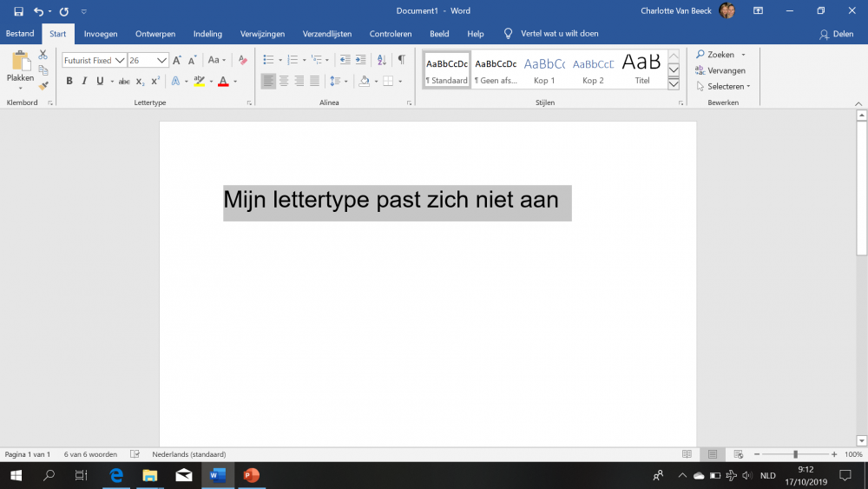The height and width of the screenshot is (489, 868).
Task: Click the Delen share button
Action: click(x=836, y=34)
